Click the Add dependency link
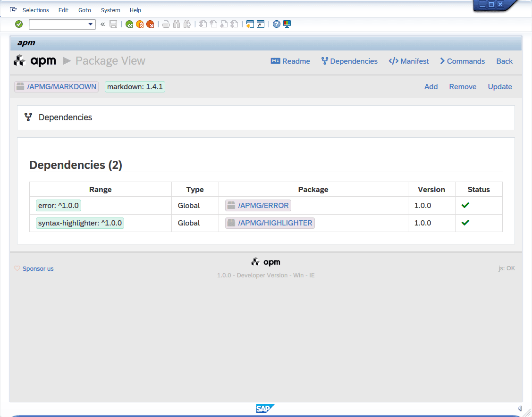This screenshot has width=532, height=417. pos(431,87)
